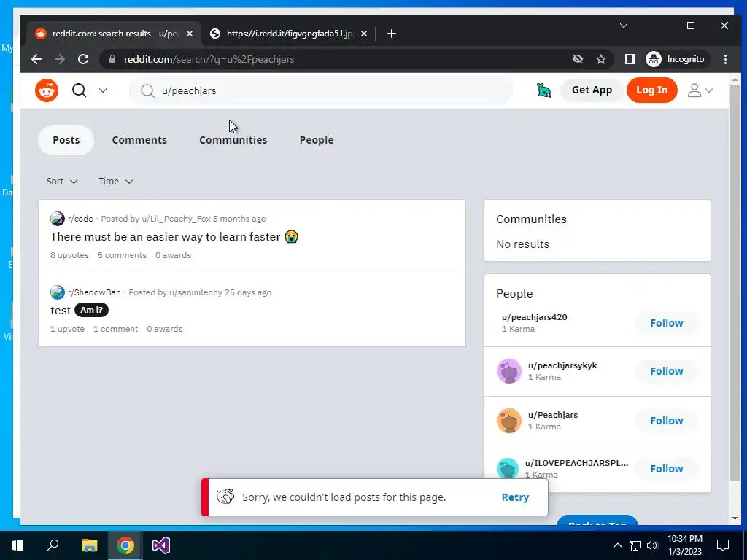The height and width of the screenshot is (560, 747).
Task: Open the user profile dropdown menu
Action: 700,90
